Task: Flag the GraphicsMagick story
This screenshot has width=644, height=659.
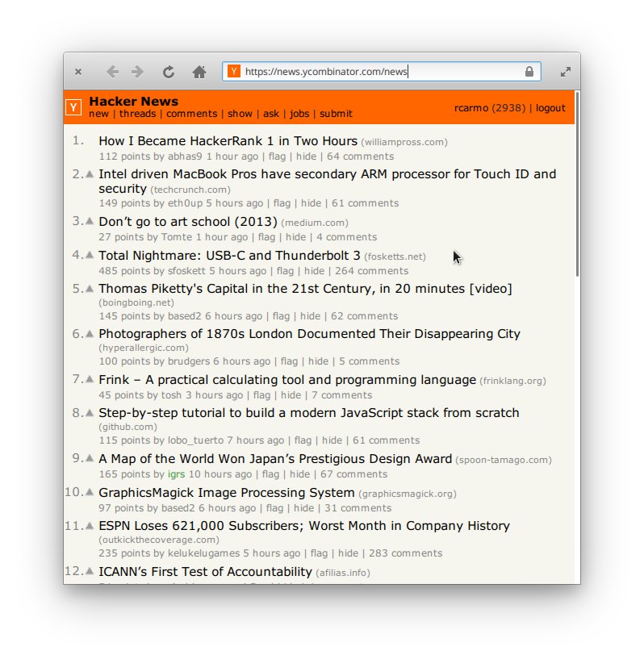Action: pyautogui.click(x=274, y=508)
